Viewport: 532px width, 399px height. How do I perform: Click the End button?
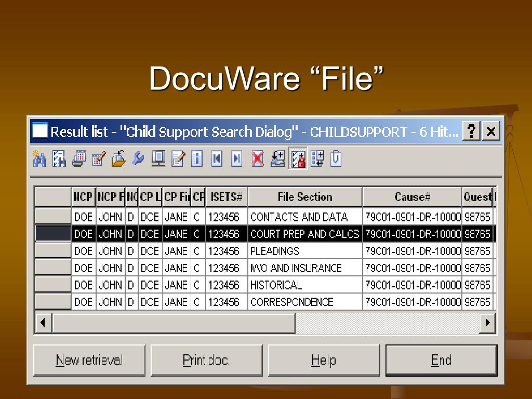click(442, 361)
